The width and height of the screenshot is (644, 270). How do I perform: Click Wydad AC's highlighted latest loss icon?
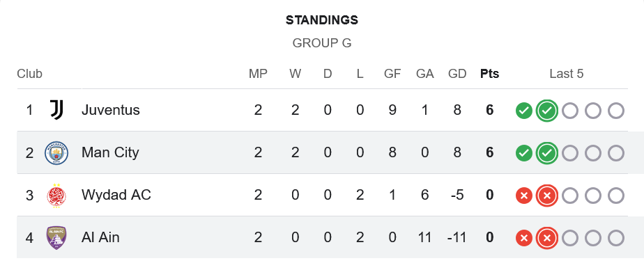[x=547, y=196]
